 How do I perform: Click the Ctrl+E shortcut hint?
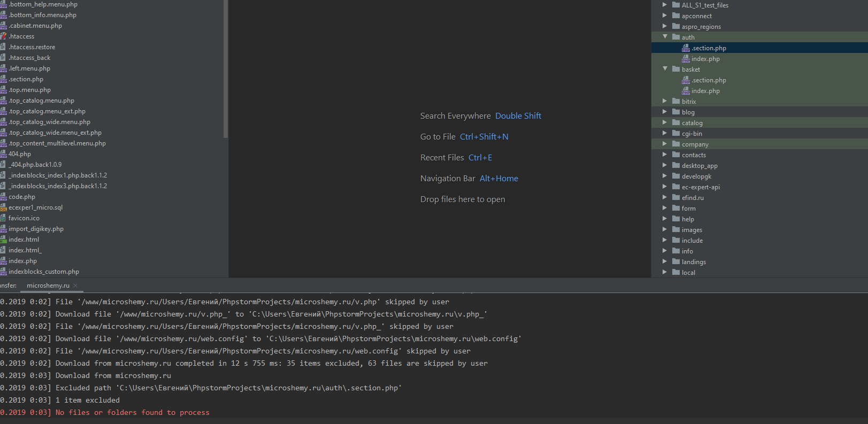tap(480, 158)
